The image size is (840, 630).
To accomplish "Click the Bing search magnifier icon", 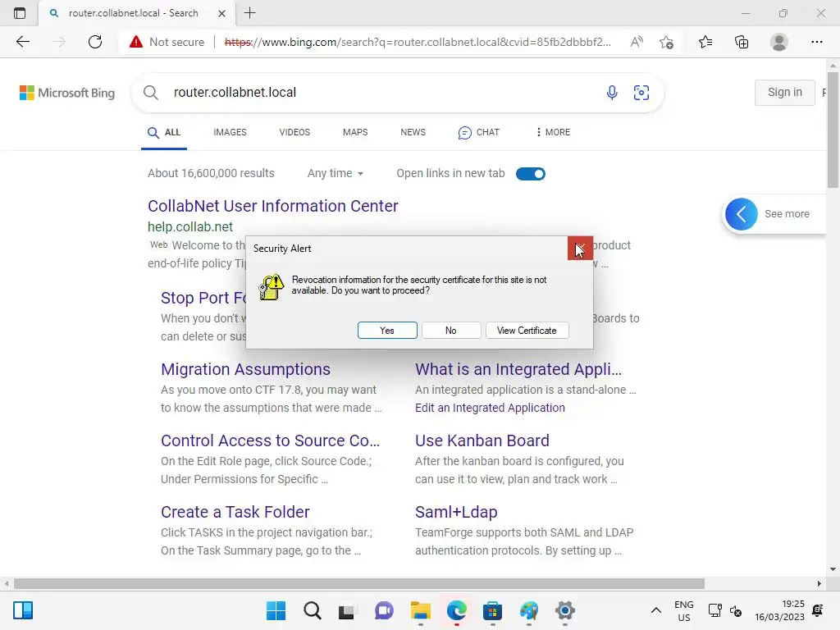I will (151, 93).
